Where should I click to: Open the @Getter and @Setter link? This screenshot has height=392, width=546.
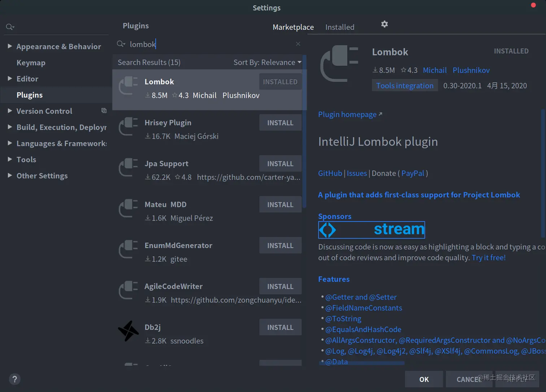361,297
